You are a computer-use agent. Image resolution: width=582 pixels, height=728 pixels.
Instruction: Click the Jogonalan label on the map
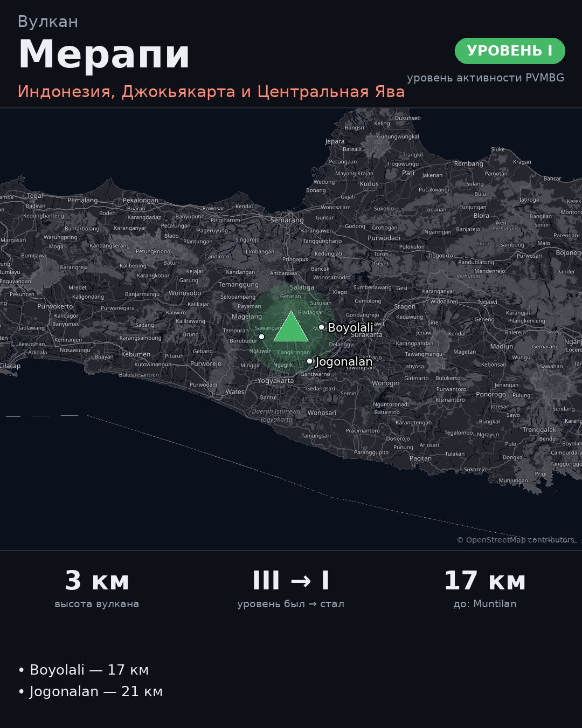point(344,362)
